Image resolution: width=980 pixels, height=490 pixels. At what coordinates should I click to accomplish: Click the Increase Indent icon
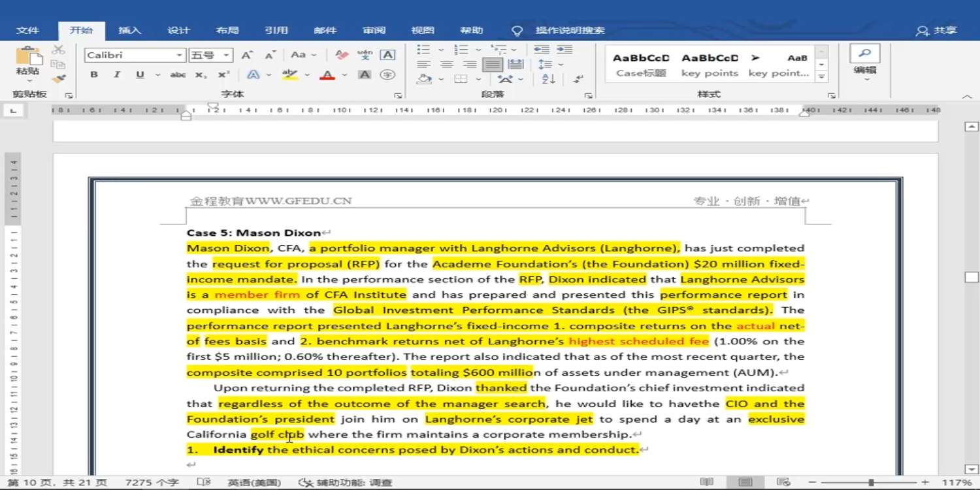tap(564, 50)
